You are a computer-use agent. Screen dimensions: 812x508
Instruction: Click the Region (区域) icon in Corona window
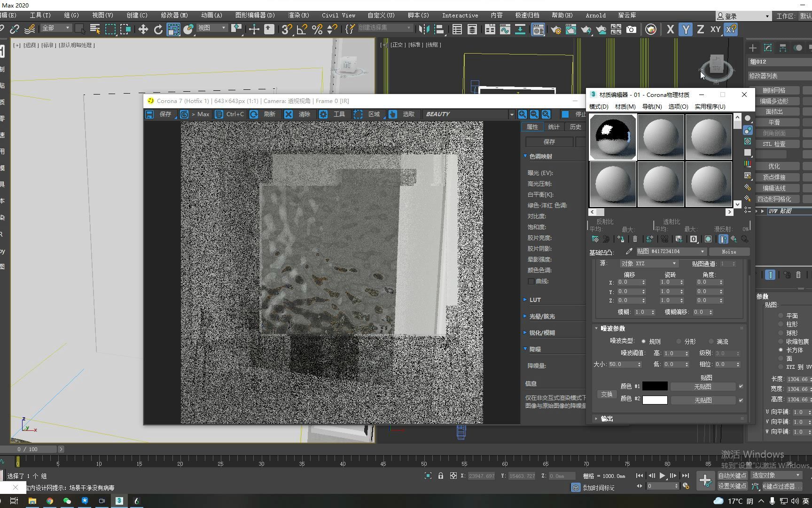(358, 114)
